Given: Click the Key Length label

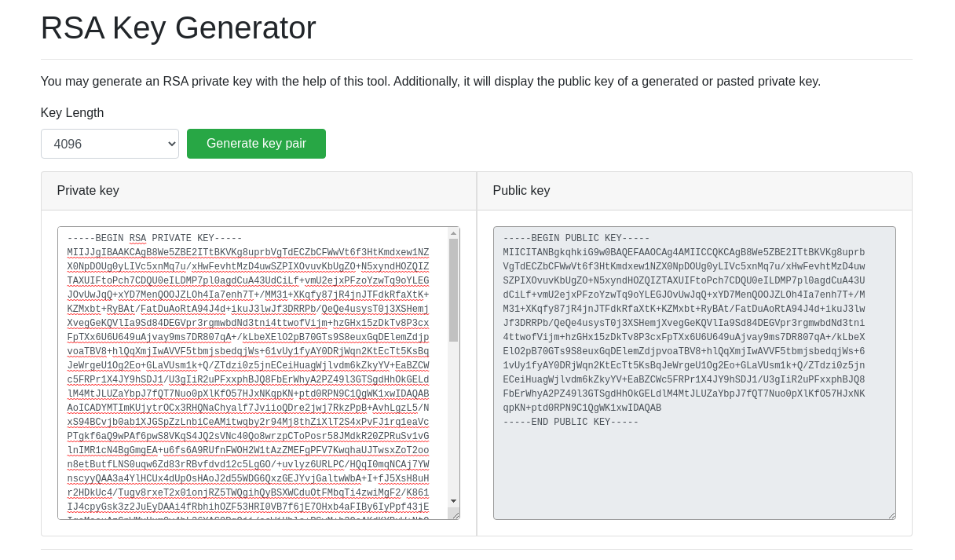Looking at the screenshot, I should (72, 113).
